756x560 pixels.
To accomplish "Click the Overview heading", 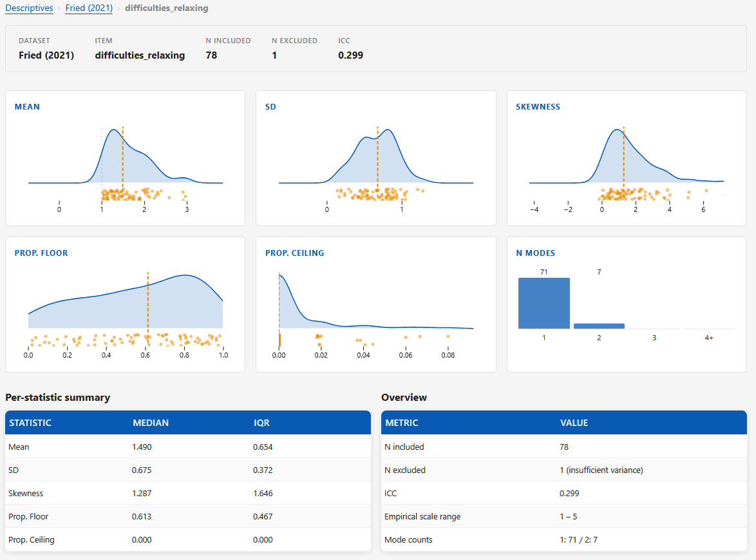I will (x=404, y=398).
